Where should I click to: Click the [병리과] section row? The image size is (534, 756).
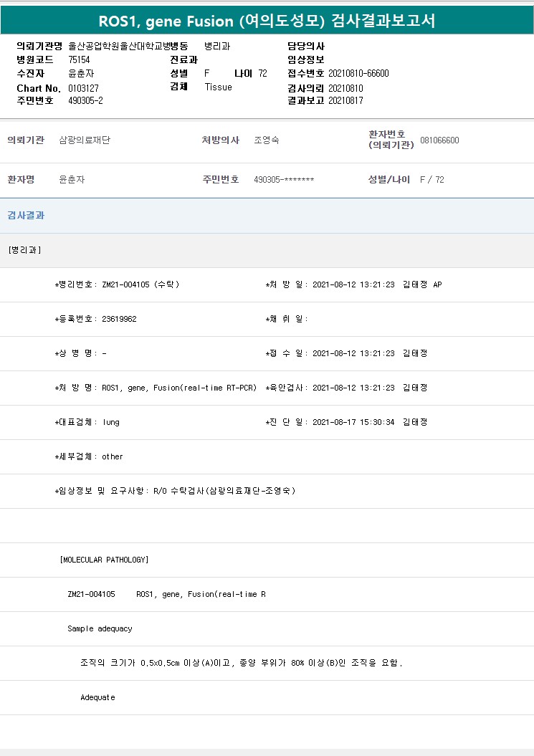pyautogui.click(x=24, y=250)
